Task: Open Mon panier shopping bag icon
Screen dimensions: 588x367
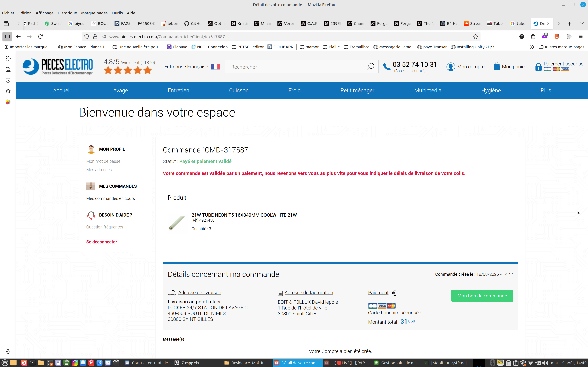Action: [x=496, y=67]
